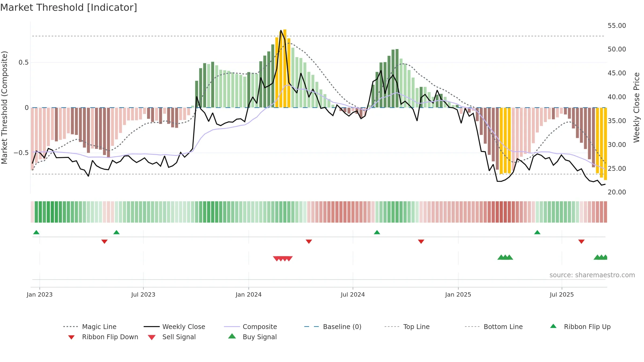The height and width of the screenshot is (362, 644).
Task: Click the Weekly Close Price axis title
Action: (636, 107)
